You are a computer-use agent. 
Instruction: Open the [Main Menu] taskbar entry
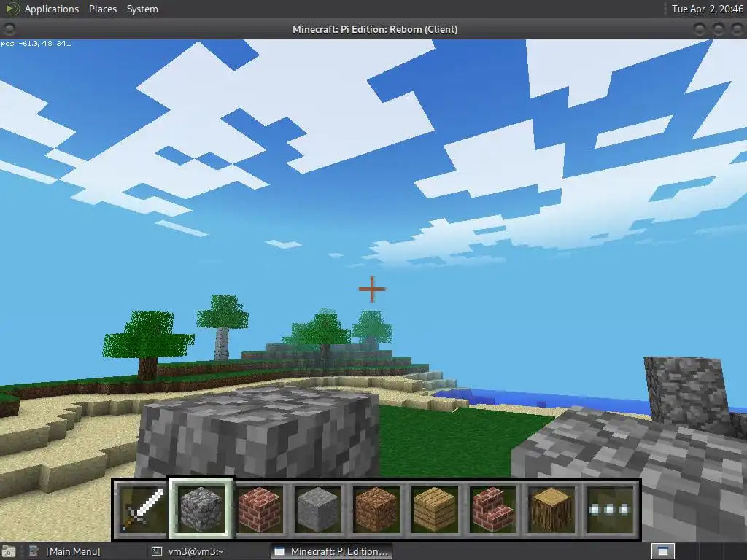[72, 551]
